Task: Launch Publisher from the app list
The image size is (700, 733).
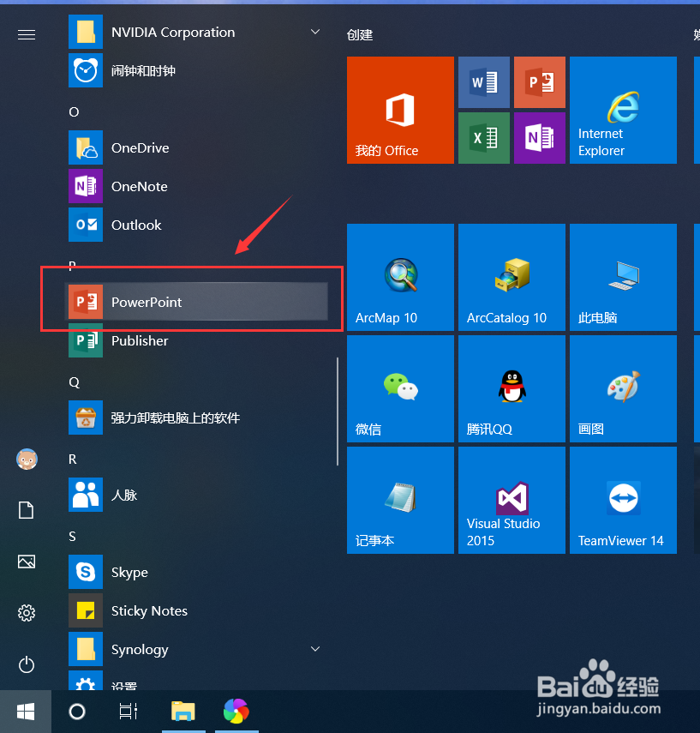Action: [x=196, y=341]
